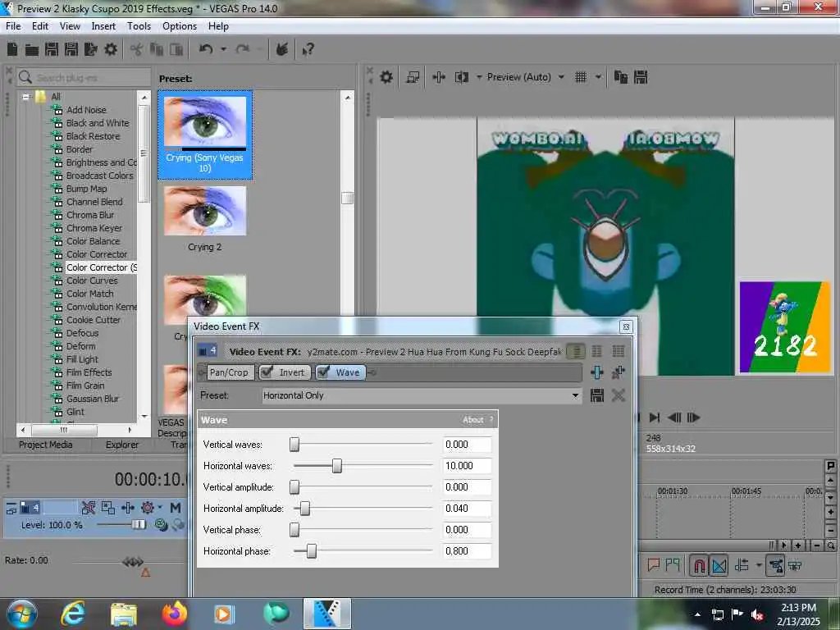The height and width of the screenshot is (630, 840).
Task: Step to Previous Frame in preview transport
Action: tap(674, 418)
